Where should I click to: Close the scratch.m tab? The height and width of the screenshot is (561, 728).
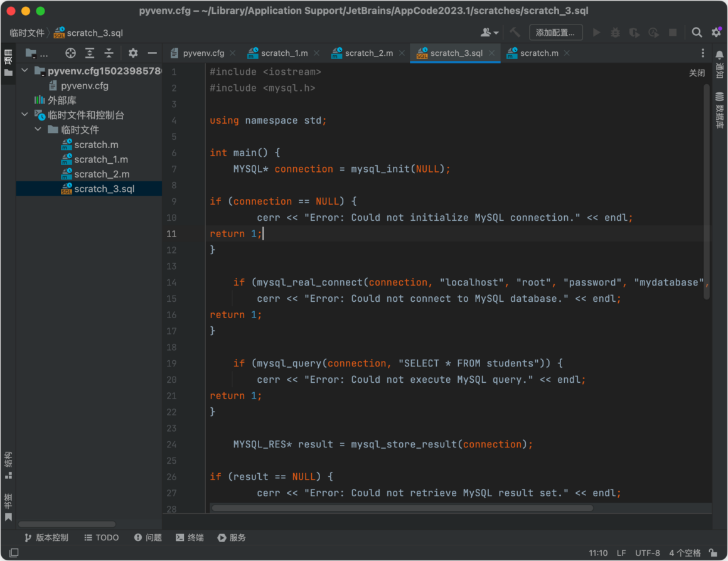tap(567, 53)
